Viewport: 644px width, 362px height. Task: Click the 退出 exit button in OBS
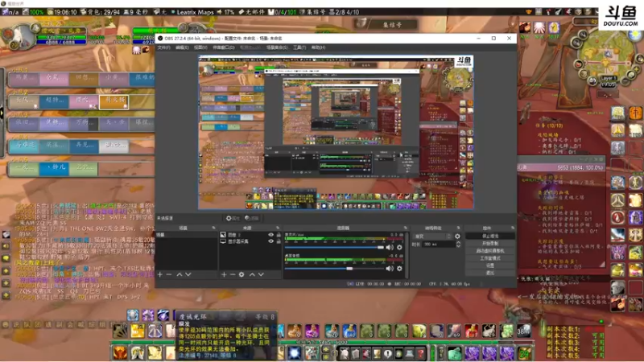(x=490, y=273)
